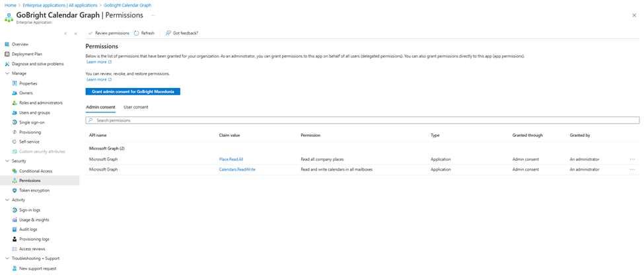
Task: Open Token encryption shield icon
Action: [x=15, y=190]
